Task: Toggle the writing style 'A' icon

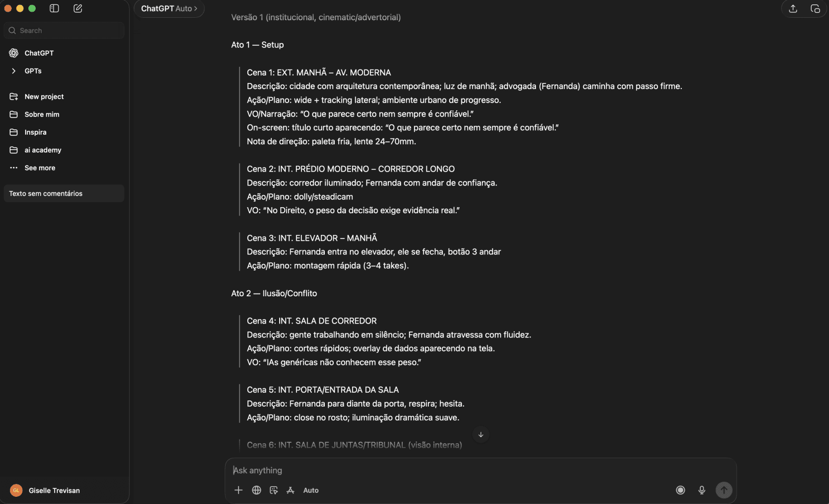Action: pos(291,490)
